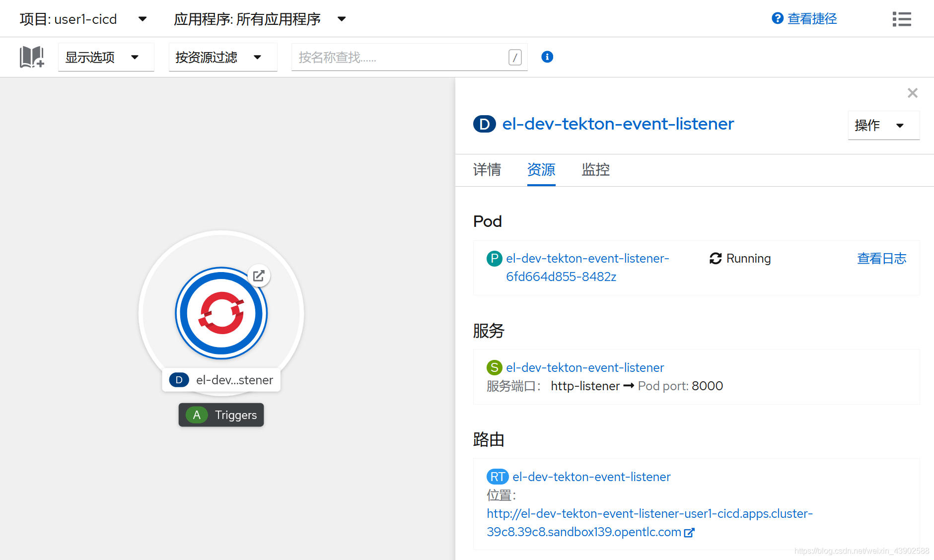The image size is (934, 560).
Task: Click the RT route badge icon
Action: click(x=498, y=477)
